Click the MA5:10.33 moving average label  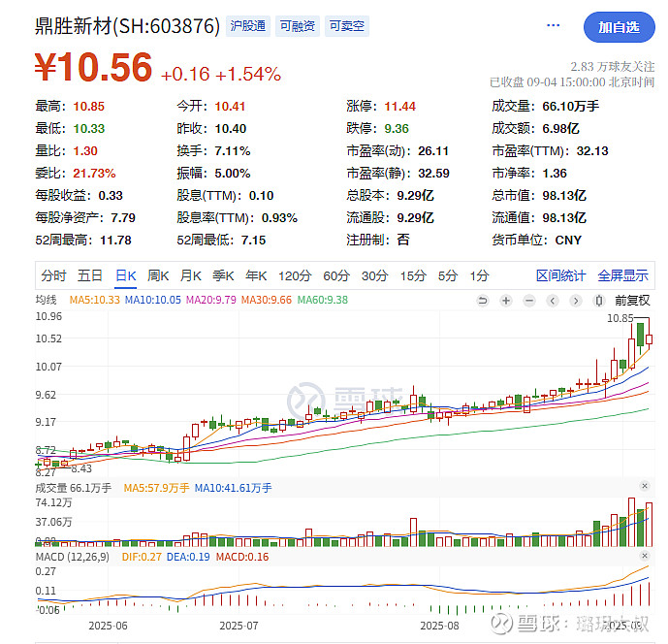(x=95, y=300)
